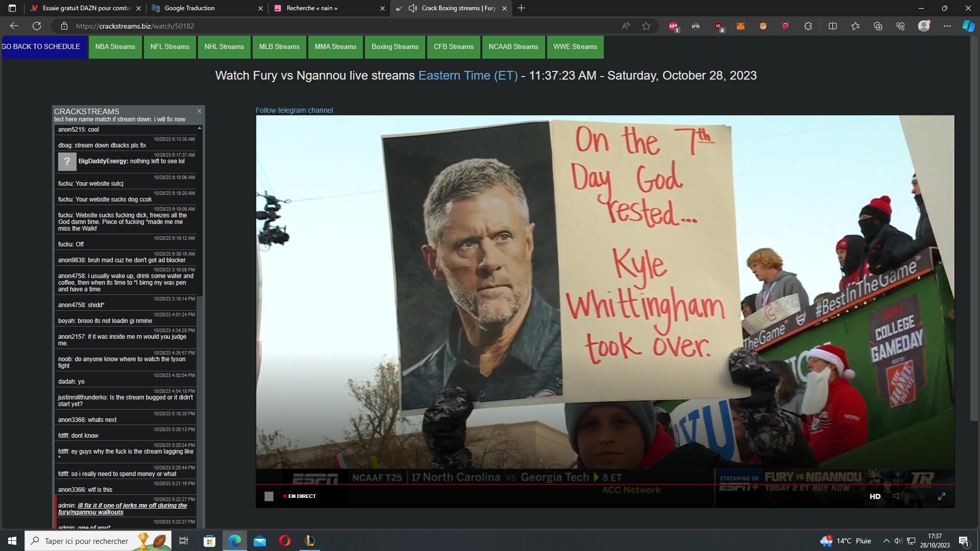The width and height of the screenshot is (980, 551).
Task: Toggle HD quality in the video player
Action: pos(875,496)
